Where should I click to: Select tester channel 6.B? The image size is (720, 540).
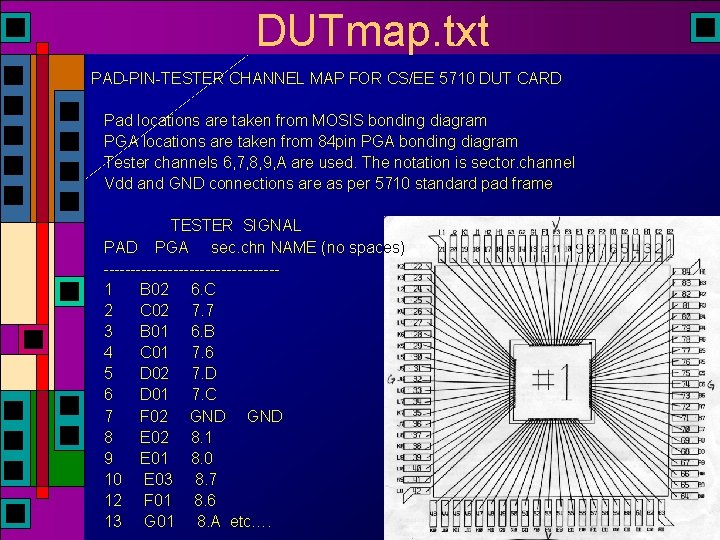pos(203,332)
